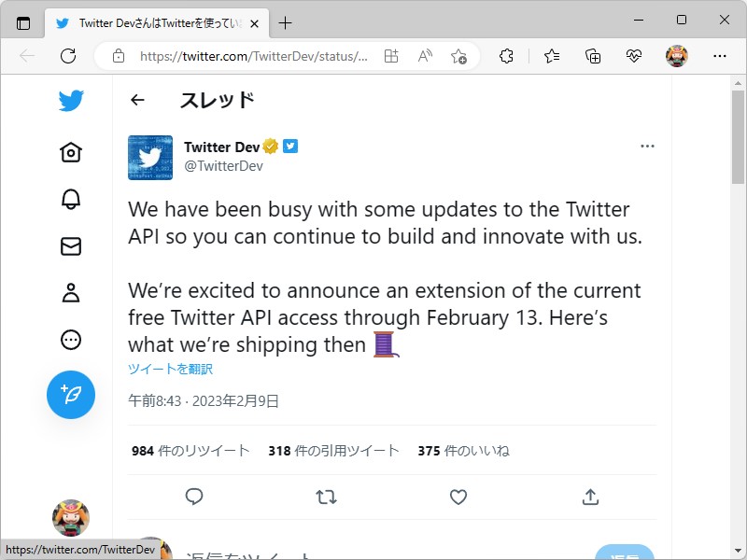Open a new browser tab with the plus
Screen dimensions: 747x560
(x=286, y=23)
